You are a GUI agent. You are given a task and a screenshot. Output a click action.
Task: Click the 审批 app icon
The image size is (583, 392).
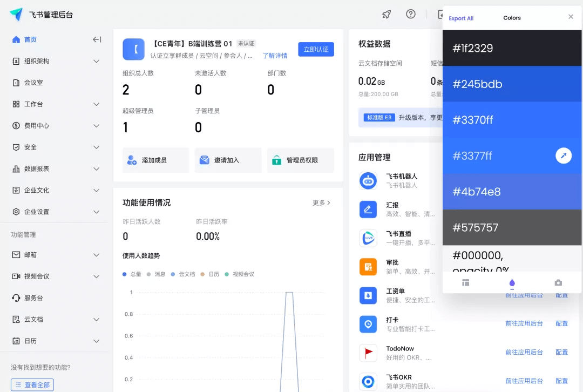click(368, 267)
